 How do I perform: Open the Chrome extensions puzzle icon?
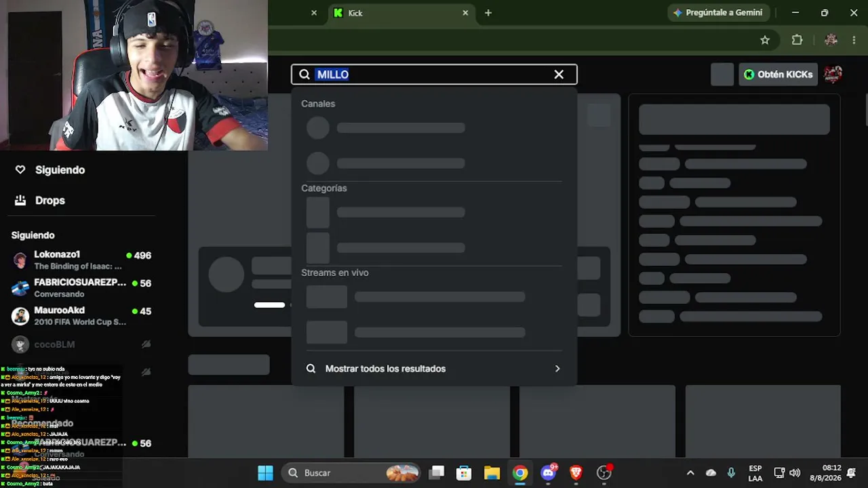797,40
